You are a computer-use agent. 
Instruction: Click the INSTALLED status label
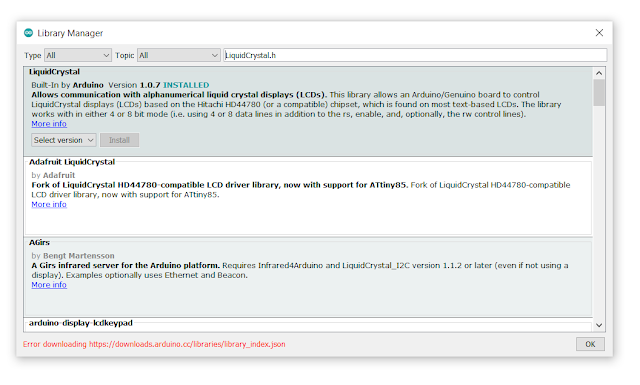(x=186, y=85)
